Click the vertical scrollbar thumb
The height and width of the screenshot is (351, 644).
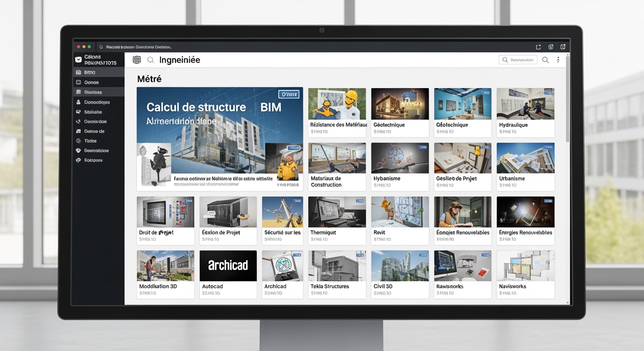click(568, 98)
